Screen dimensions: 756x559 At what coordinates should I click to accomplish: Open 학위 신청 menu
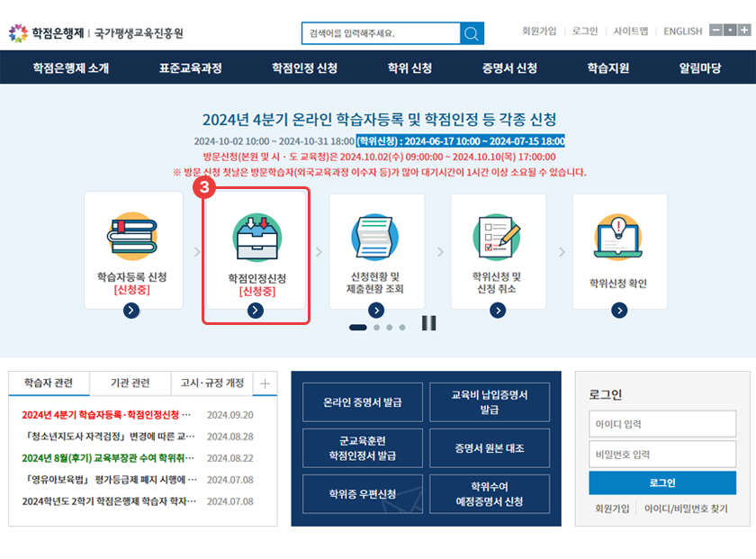(409, 68)
